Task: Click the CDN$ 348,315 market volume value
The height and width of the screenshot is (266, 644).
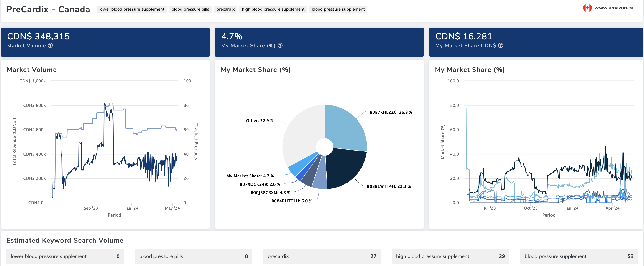Action: click(38, 36)
